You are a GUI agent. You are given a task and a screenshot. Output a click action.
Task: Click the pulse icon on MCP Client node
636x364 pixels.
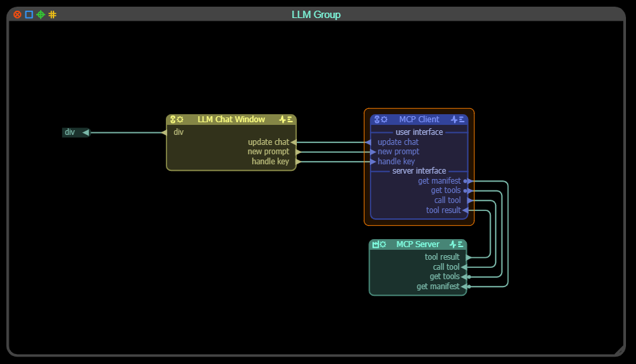pos(454,120)
